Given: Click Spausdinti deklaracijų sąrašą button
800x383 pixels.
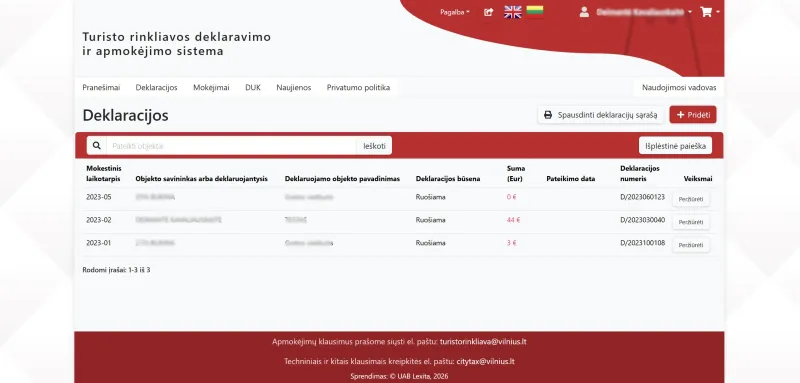Looking at the screenshot, I should coord(601,115).
